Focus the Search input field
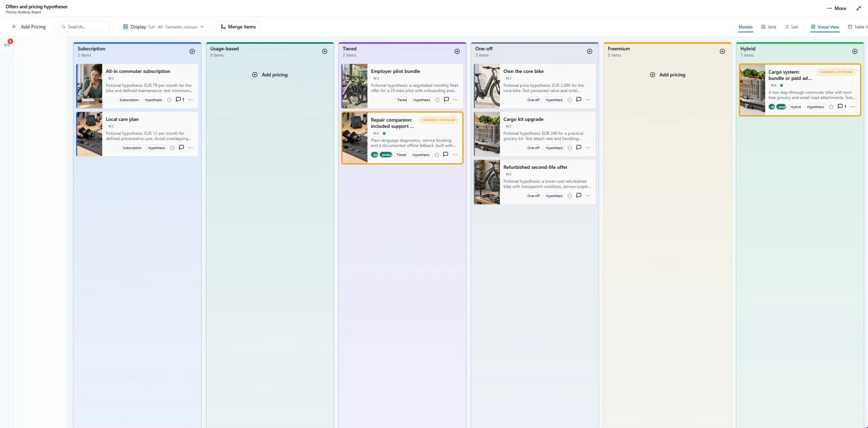Image resolution: width=868 pixels, height=428 pixels. coord(84,27)
